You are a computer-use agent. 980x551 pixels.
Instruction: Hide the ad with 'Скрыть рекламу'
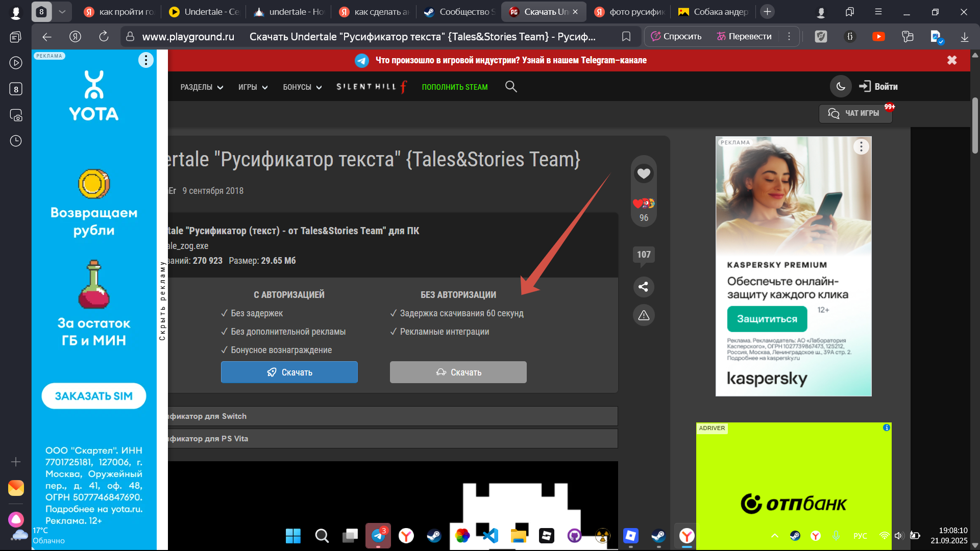pos(162,300)
